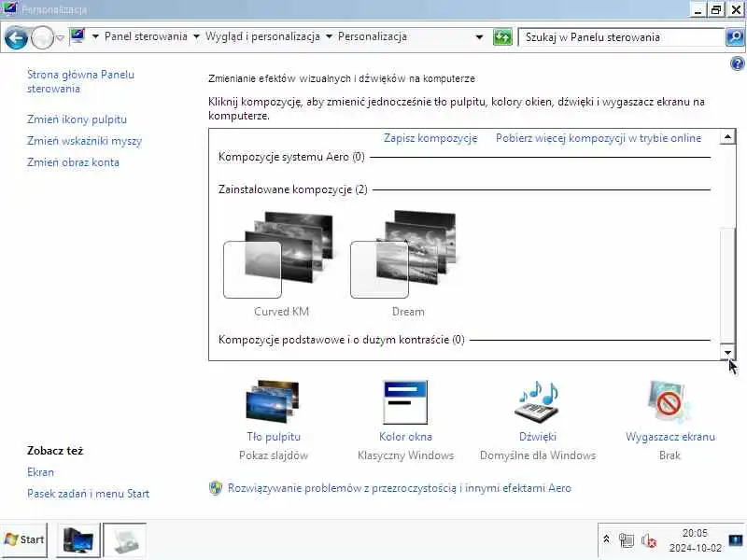
Task: Click the Wygaszacz ekranu link text
Action: 669,437
